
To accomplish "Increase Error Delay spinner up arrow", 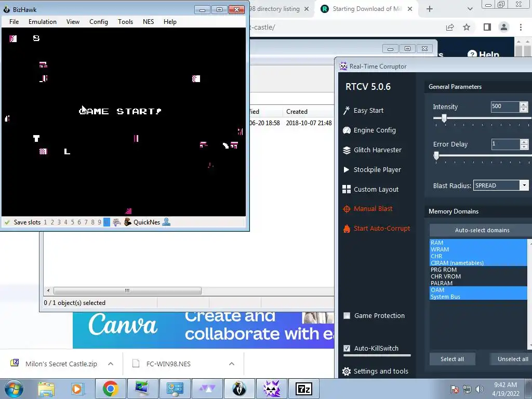I will point(524,141).
